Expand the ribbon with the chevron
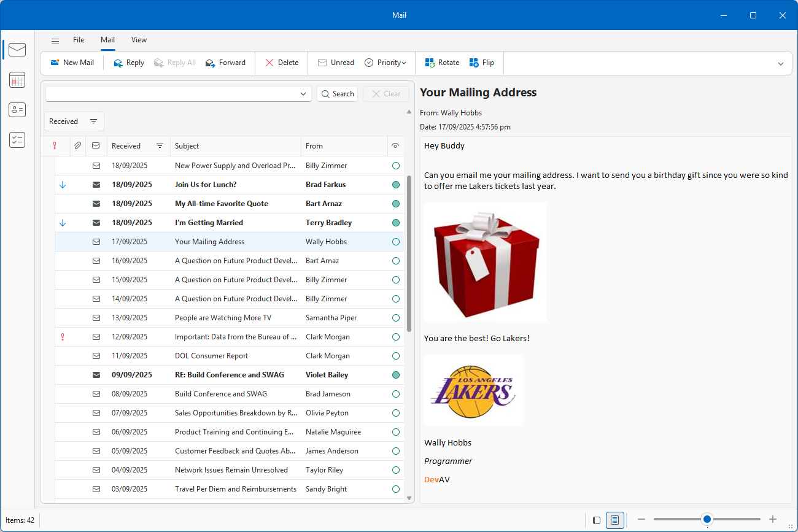The height and width of the screenshot is (532, 798). 781,64
